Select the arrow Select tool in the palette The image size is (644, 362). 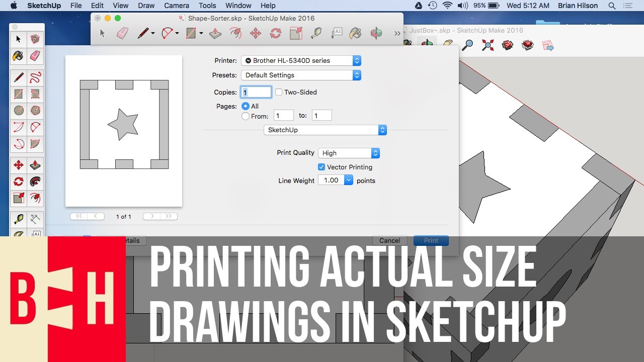coord(19,39)
